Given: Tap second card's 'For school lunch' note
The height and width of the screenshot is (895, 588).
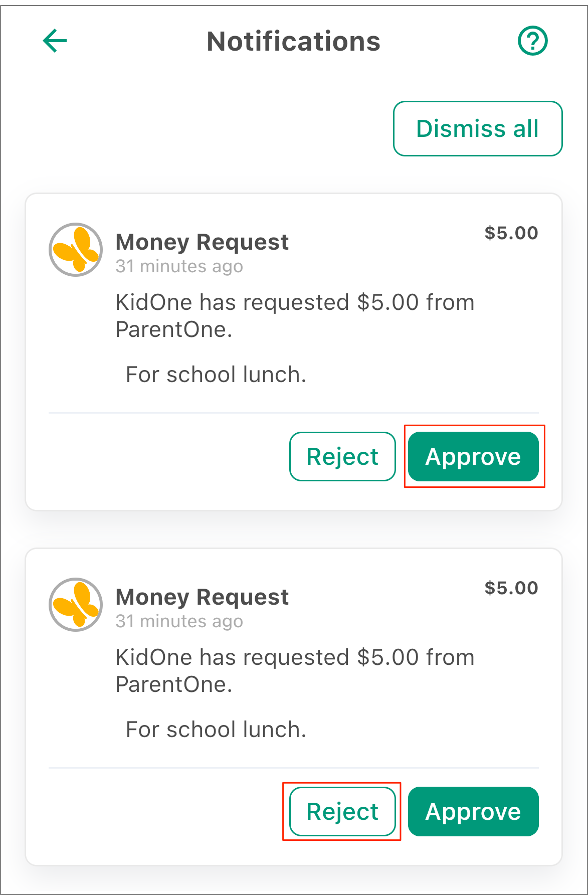Looking at the screenshot, I should [216, 730].
